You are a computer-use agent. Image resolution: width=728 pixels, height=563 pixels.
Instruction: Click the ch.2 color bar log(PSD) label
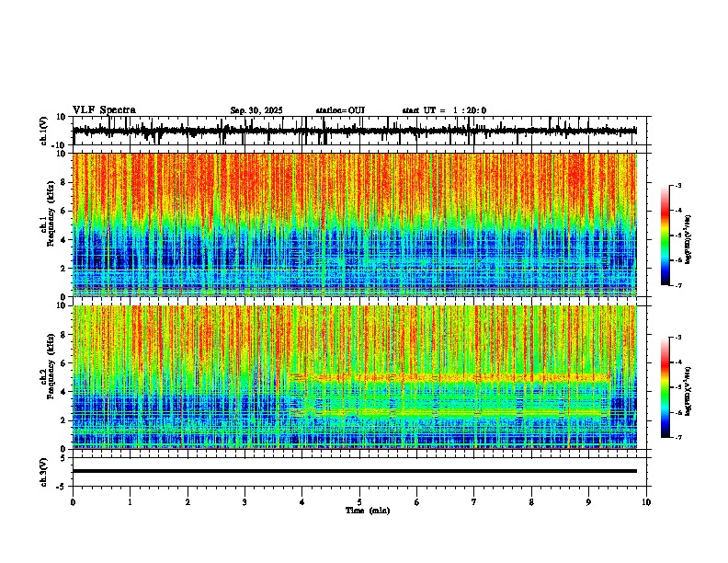[688, 391]
